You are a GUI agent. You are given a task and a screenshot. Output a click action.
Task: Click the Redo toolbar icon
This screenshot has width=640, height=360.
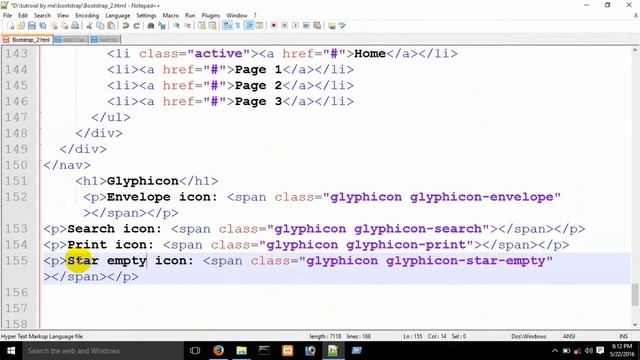click(x=136, y=26)
